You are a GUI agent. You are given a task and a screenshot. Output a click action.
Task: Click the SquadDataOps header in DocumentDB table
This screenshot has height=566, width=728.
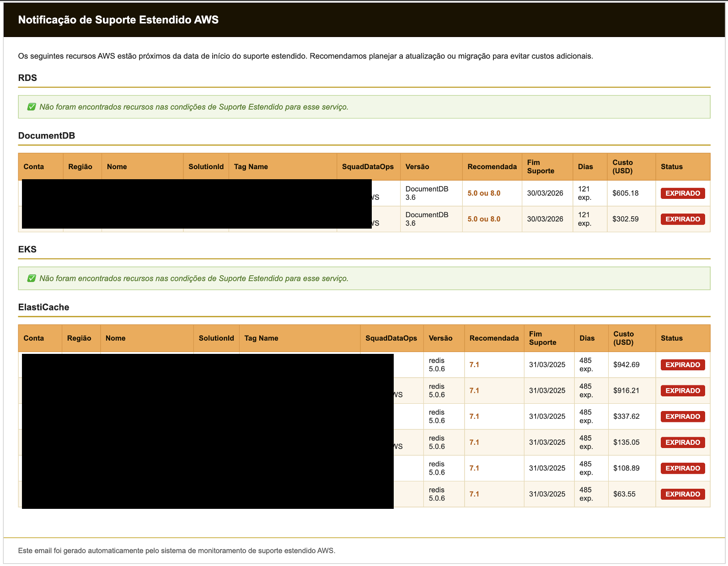(x=368, y=167)
